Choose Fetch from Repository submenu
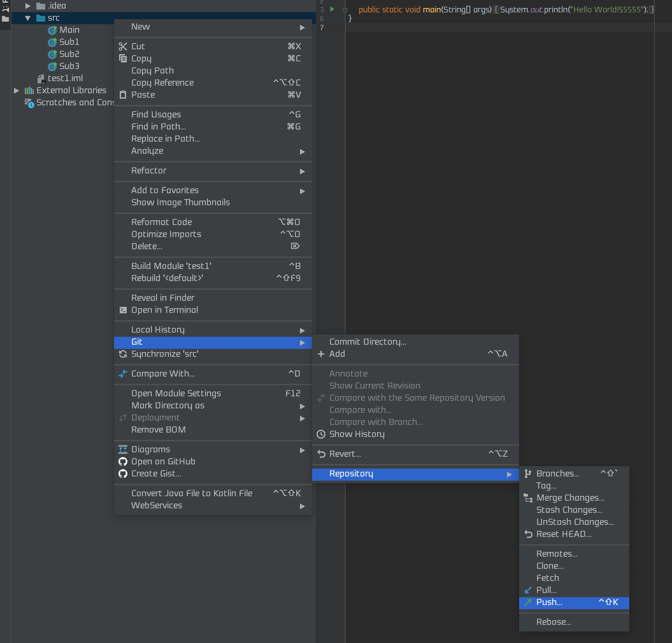This screenshot has width=672, height=643. click(547, 578)
